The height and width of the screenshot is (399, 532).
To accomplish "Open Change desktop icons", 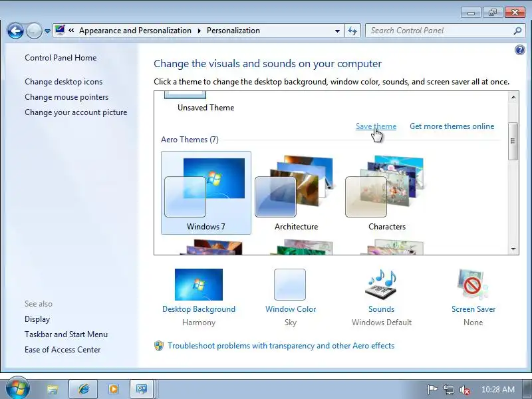I will coord(63,82).
